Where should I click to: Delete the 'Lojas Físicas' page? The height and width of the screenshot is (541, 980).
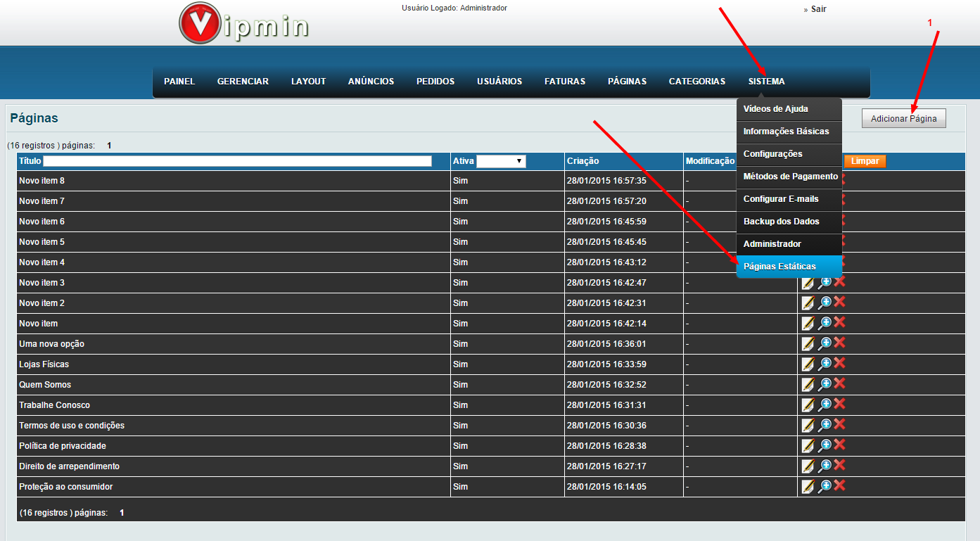click(839, 364)
